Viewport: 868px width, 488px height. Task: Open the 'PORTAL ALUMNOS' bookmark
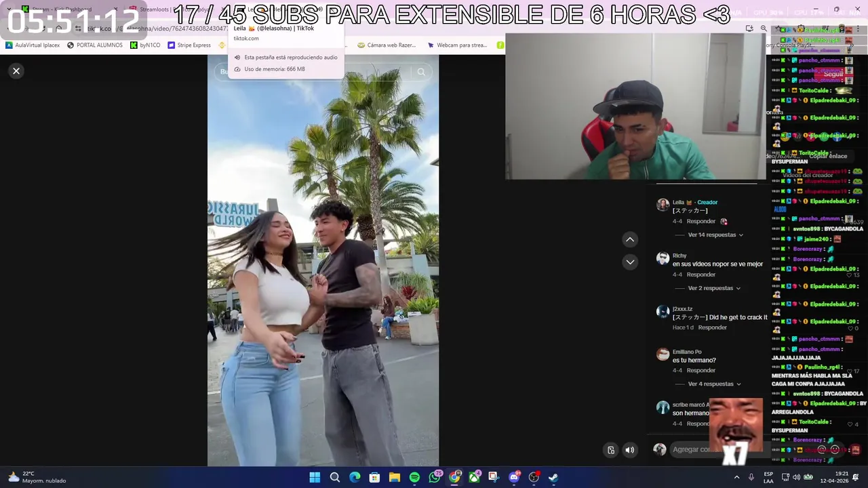tap(95, 45)
